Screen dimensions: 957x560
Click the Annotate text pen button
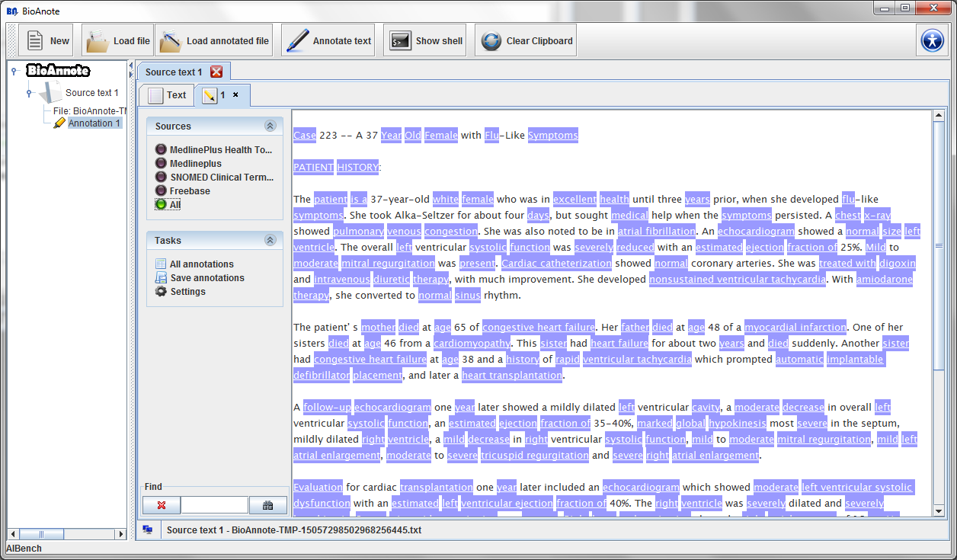(330, 40)
